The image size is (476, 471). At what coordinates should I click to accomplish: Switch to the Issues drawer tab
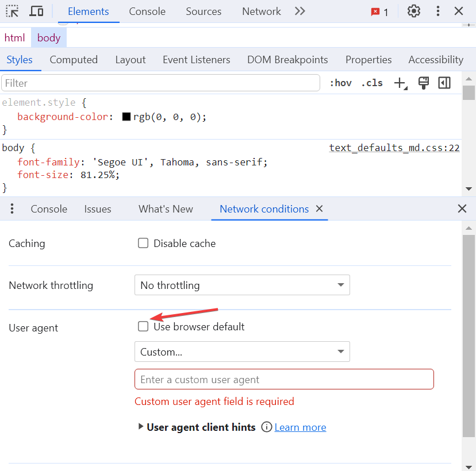click(x=98, y=209)
